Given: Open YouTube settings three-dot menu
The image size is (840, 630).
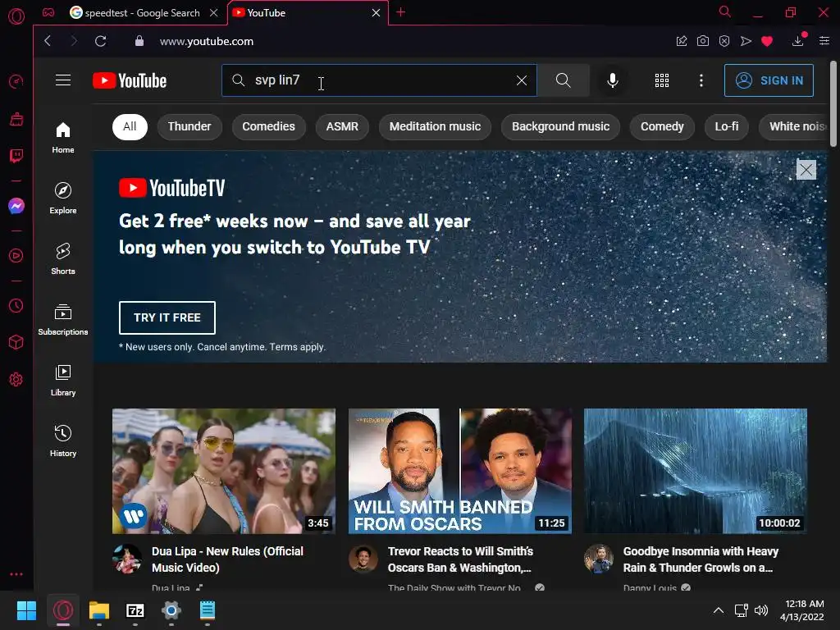Looking at the screenshot, I should [701, 80].
